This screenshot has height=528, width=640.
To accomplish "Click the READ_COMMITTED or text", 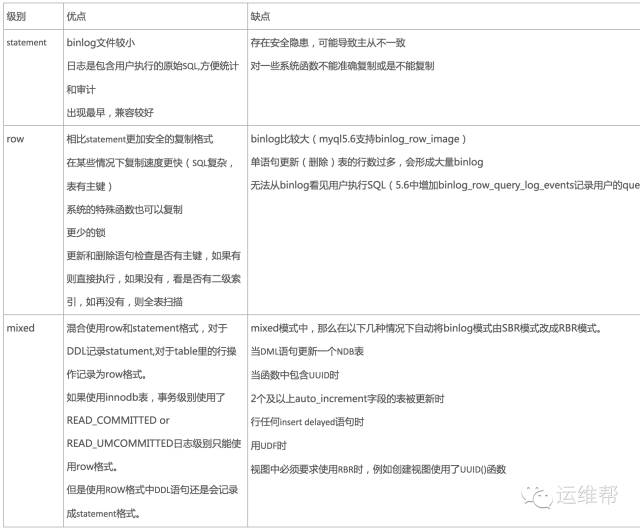I will point(118,420).
